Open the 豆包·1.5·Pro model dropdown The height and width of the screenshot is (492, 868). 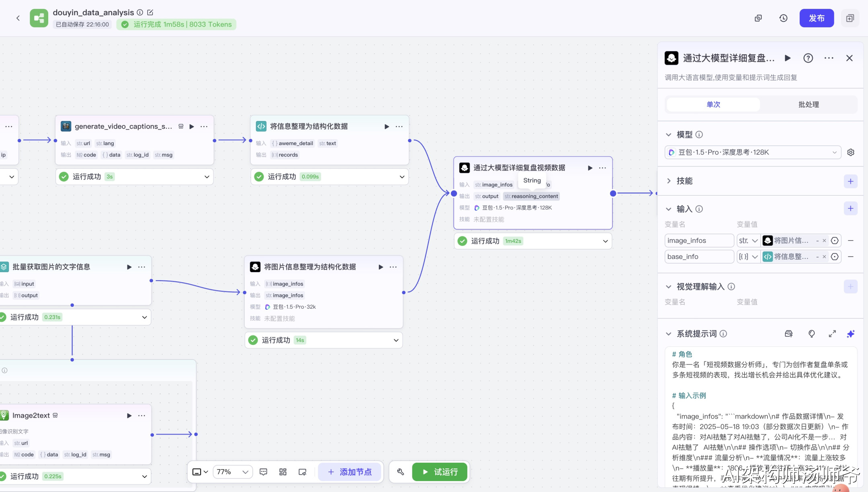(x=752, y=152)
